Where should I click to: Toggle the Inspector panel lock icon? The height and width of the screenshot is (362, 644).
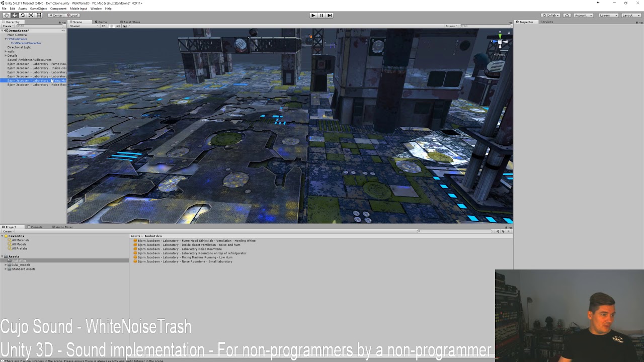click(637, 22)
